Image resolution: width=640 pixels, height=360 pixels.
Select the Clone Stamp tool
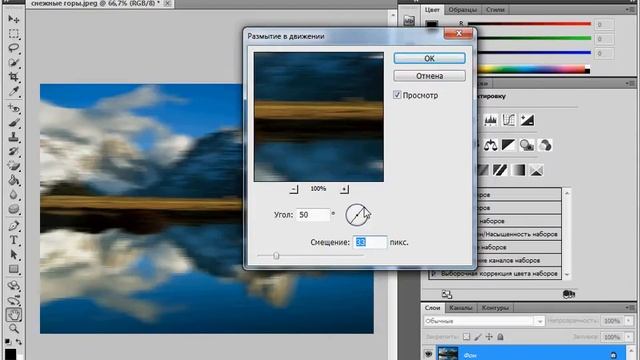13,137
